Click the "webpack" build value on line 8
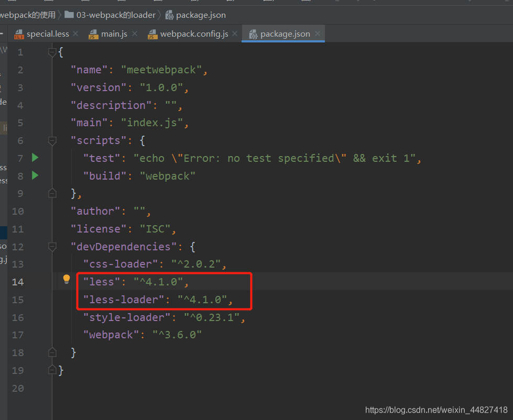 click(x=168, y=176)
